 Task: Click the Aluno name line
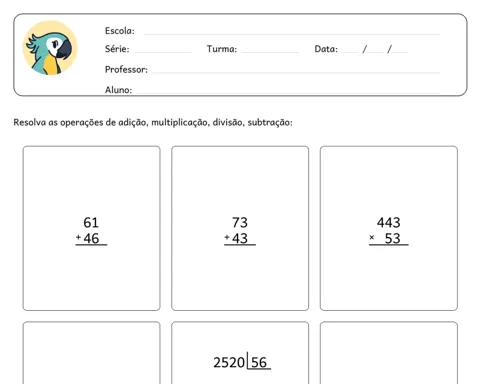(x=288, y=92)
